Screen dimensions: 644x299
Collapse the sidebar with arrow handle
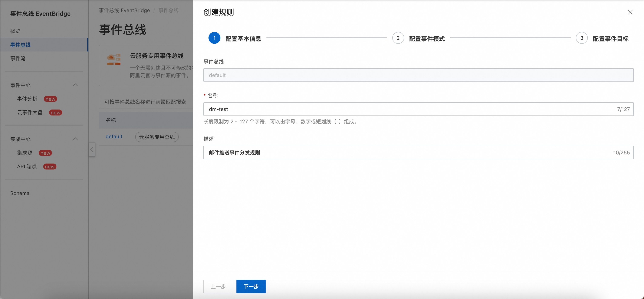point(92,149)
